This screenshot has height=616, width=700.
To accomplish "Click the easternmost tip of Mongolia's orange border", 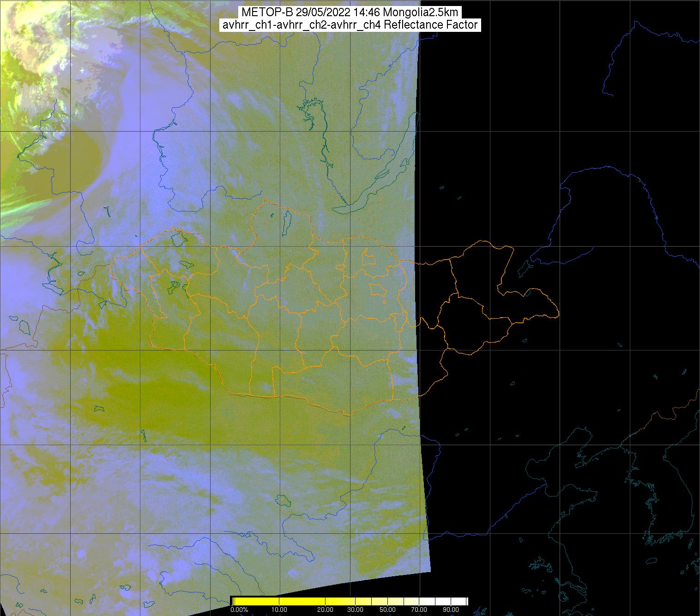I will [559, 315].
